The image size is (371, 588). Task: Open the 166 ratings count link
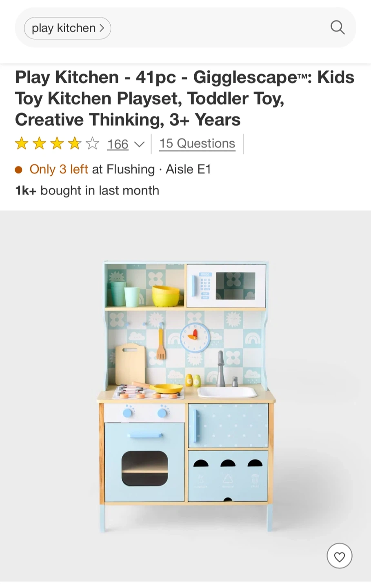point(118,144)
